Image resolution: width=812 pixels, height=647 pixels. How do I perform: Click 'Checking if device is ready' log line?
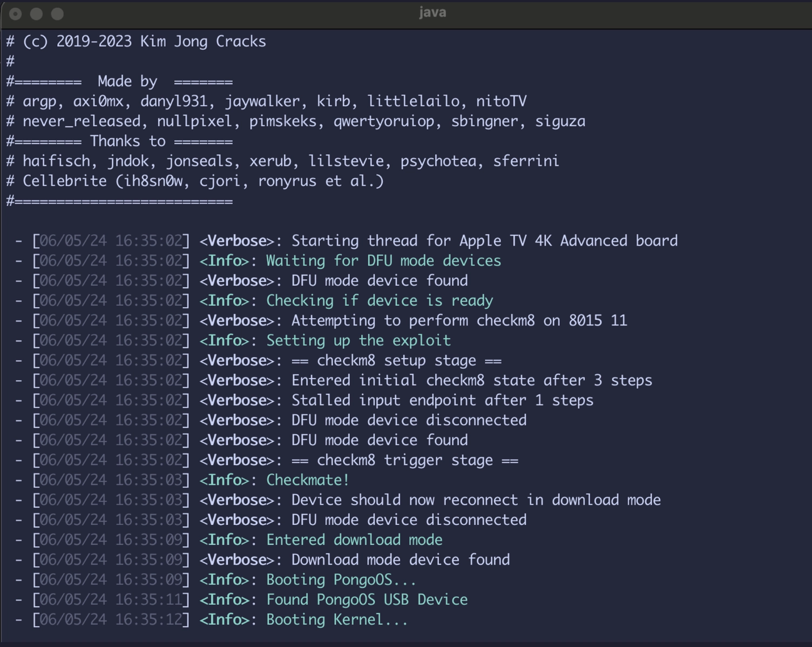[380, 301]
